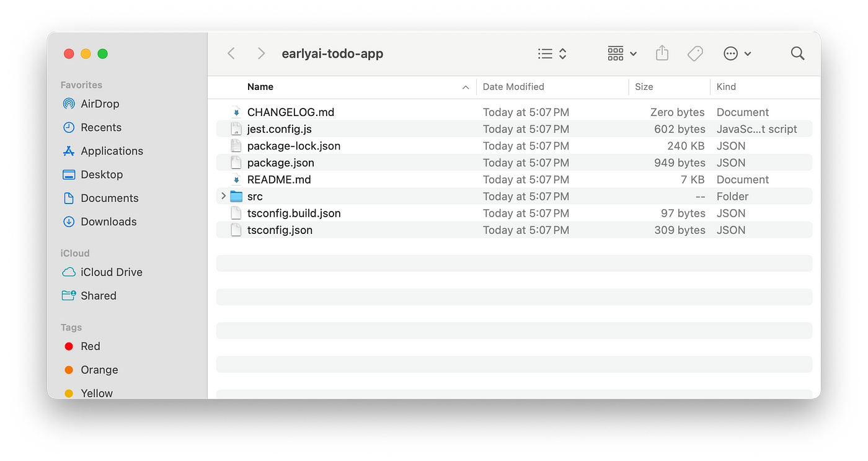Viewport: 868px width, 461px height.
Task: Click the Recents clock icon
Action: (x=69, y=127)
